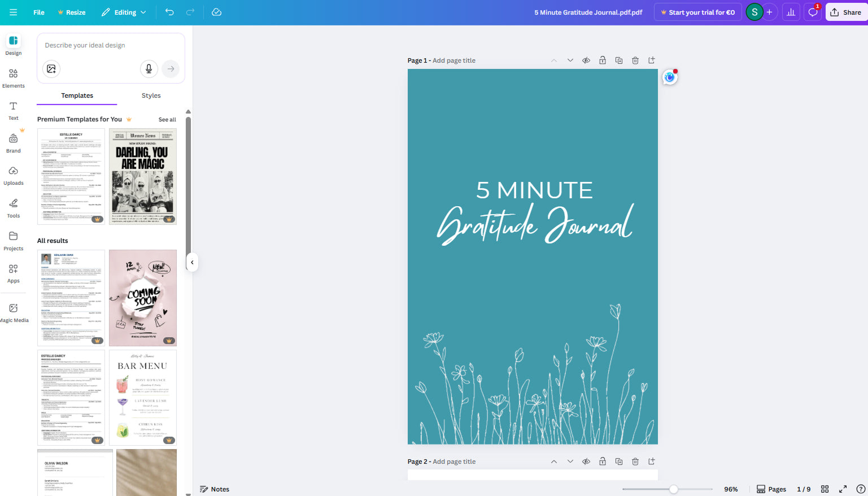Select the Text tool in sidebar
868x496 pixels.
pos(14,110)
